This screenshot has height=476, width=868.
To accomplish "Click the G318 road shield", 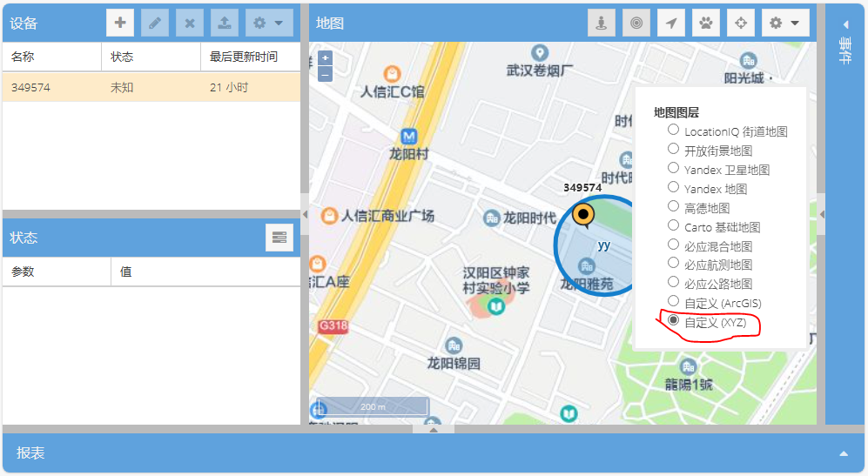I will click(x=333, y=326).
